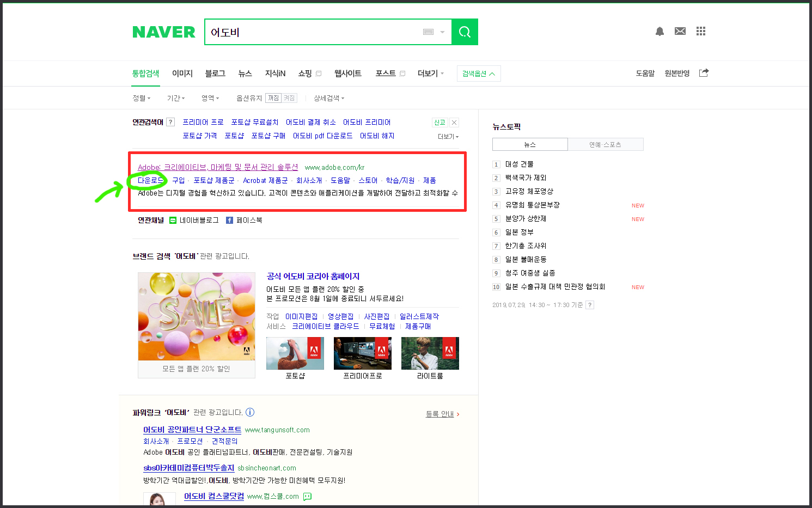
Task: Open the Adobe 크리에이티브 마케팅 title link
Action: coord(218,167)
